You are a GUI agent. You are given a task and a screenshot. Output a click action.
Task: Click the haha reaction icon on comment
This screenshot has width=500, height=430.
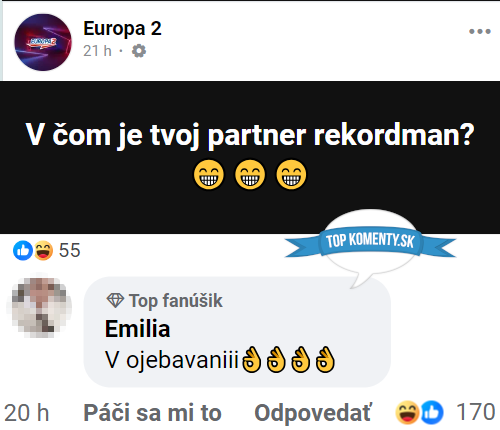click(x=407, y=413)
